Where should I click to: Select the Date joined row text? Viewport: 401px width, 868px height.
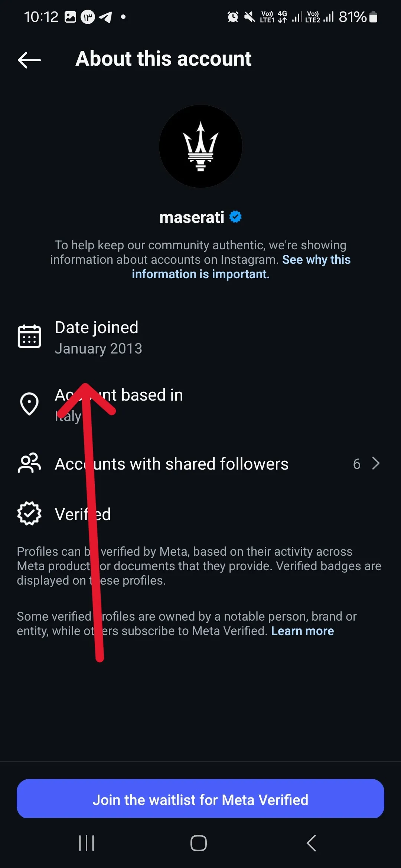tap(97, 328)
